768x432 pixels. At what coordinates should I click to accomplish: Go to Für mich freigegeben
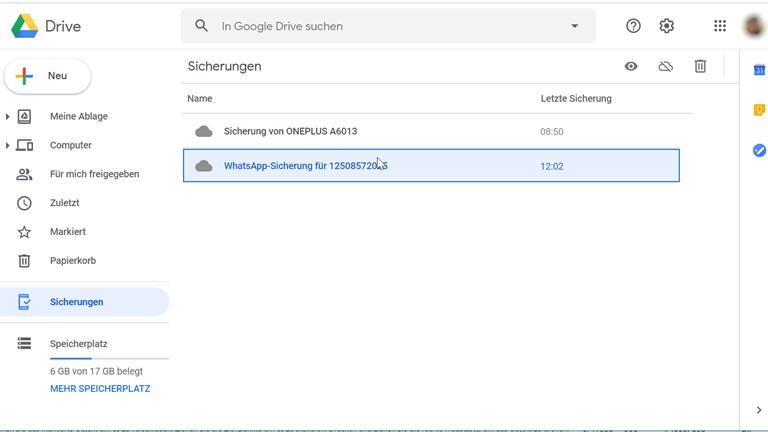point(94,174)
